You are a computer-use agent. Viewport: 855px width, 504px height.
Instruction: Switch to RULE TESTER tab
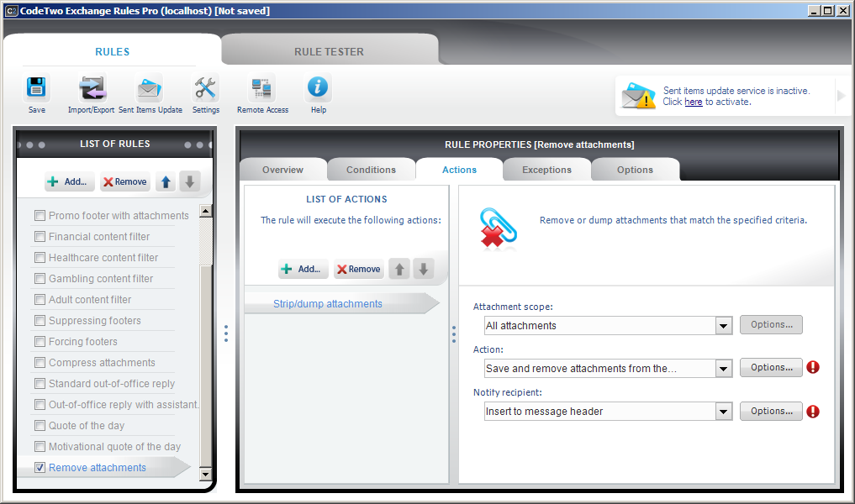pos(329,52)
